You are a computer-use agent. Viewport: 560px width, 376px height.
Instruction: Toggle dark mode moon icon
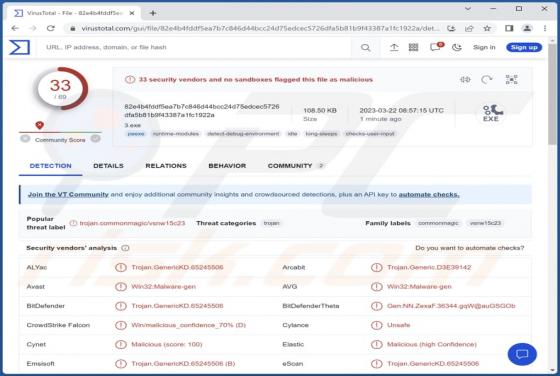coord(456,47)
